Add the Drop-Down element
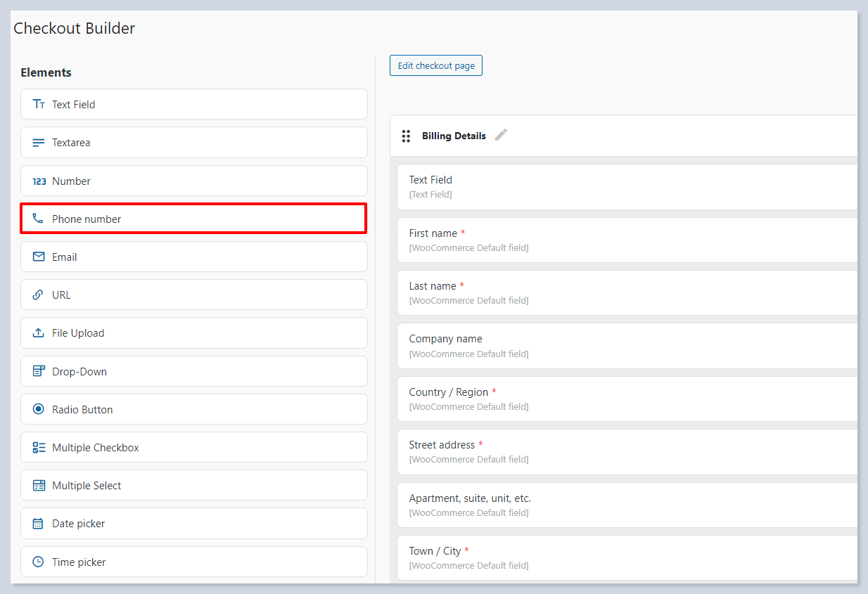Screen dimensions: 868x594 193,371
